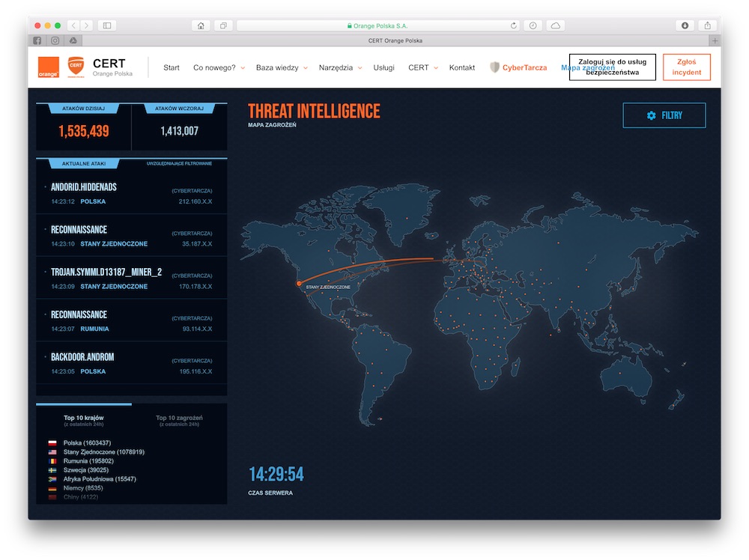Viewport: 749px width, 560px height.
Task: Click the Germany flag icon
Action: (x=52, y=488)
